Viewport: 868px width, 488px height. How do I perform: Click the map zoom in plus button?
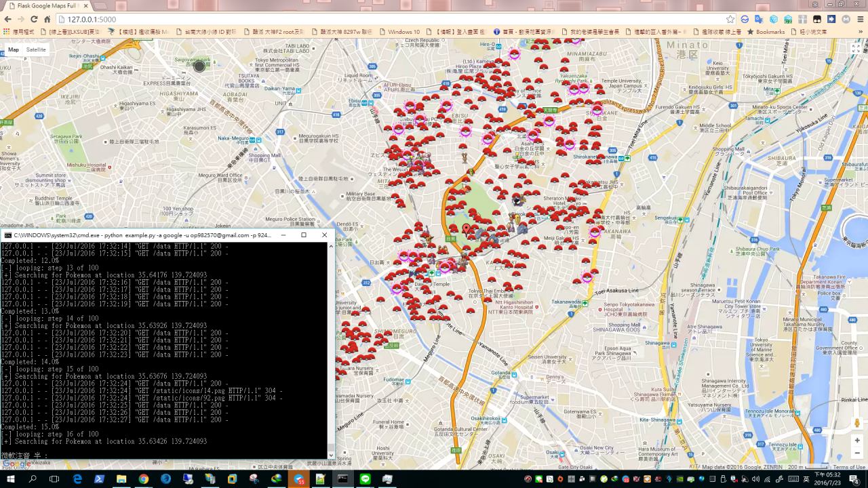857,441
